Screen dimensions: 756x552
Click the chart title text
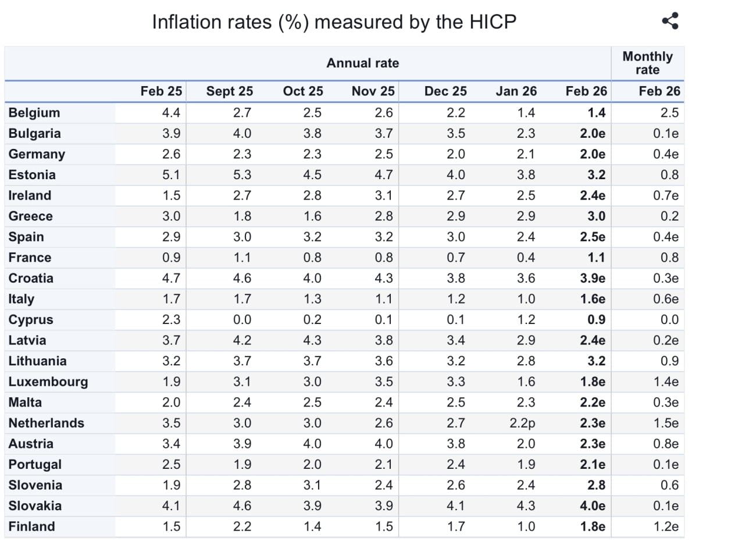(x=334, y=22)
